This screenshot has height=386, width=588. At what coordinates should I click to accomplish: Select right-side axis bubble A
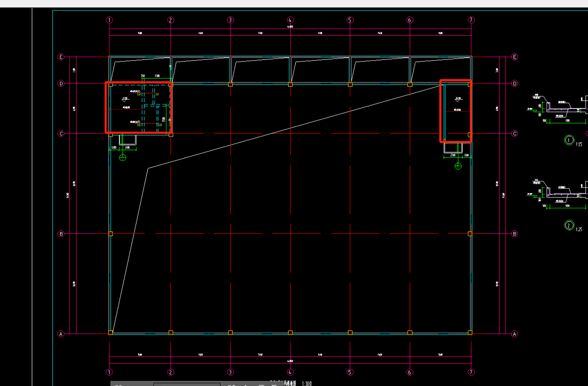coord(515,334)
